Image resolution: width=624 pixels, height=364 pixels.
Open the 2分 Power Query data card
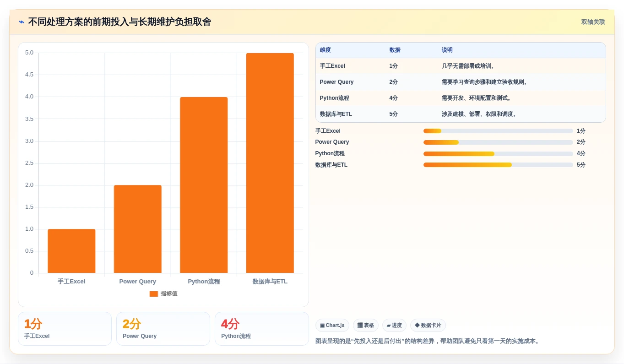163,329
